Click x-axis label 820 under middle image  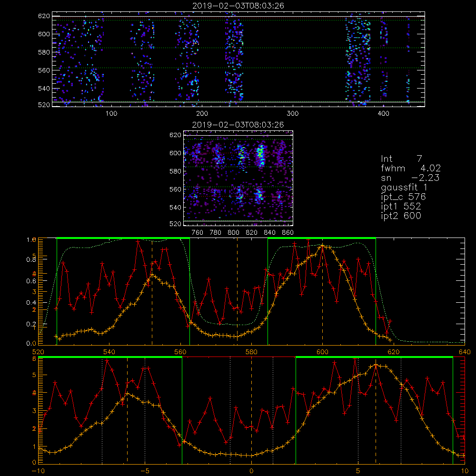252,233
